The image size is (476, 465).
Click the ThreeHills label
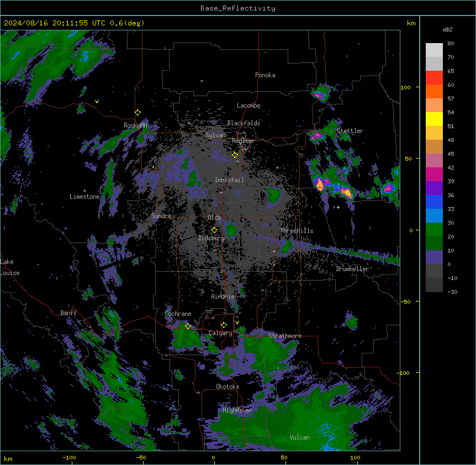[297, 231]
